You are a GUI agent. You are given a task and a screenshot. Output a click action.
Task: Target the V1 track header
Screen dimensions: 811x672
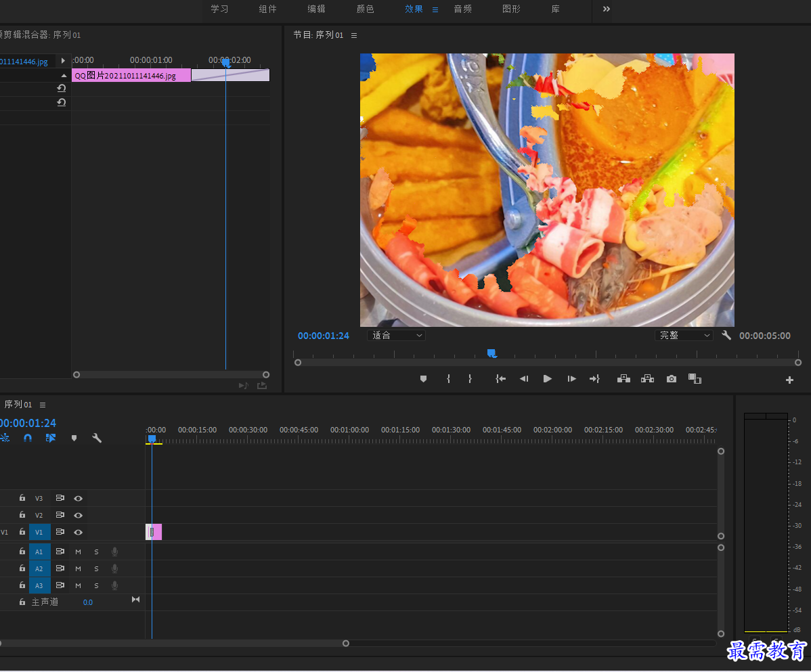point(39,532)
